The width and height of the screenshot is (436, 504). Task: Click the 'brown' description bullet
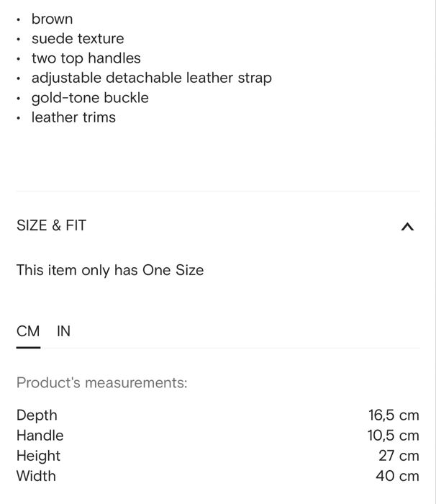click(52, 19)
